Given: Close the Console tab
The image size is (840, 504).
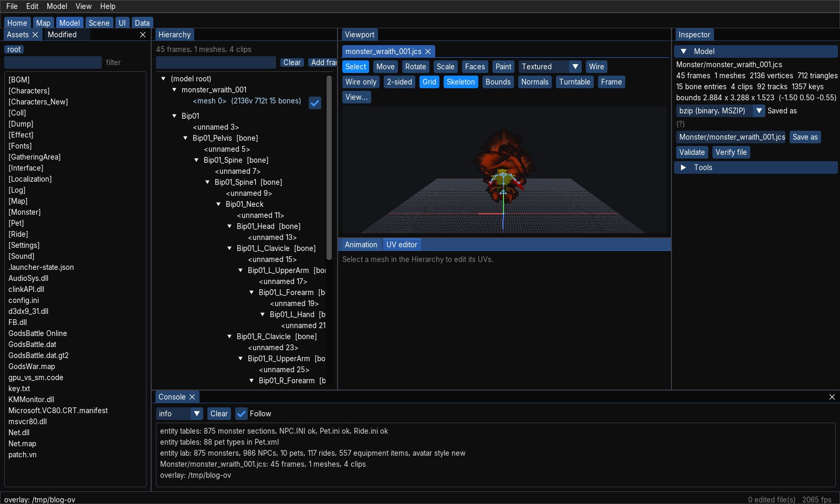Looking at the screenshot, I should point(192,397).
